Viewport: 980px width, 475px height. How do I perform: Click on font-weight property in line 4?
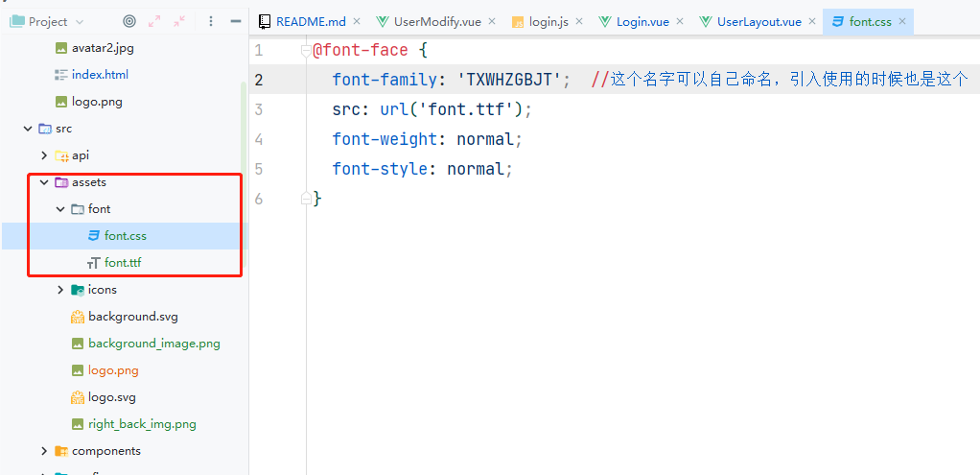[385, 139]
